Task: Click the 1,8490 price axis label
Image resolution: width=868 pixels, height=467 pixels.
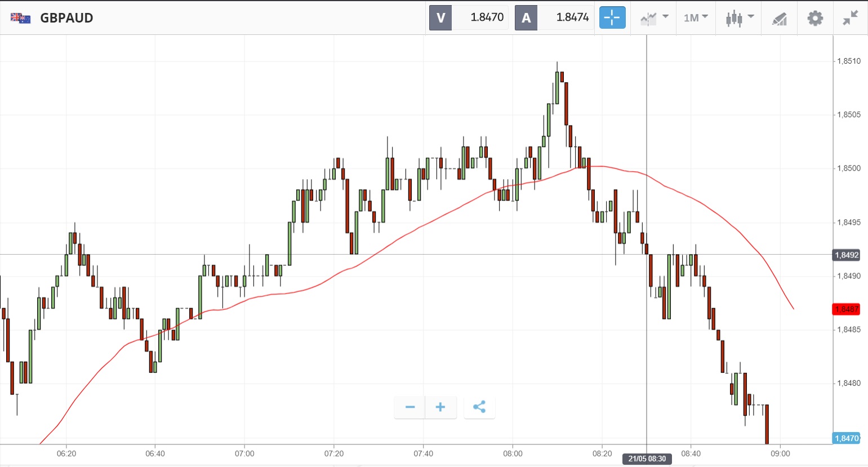Action: pos(848,276)
